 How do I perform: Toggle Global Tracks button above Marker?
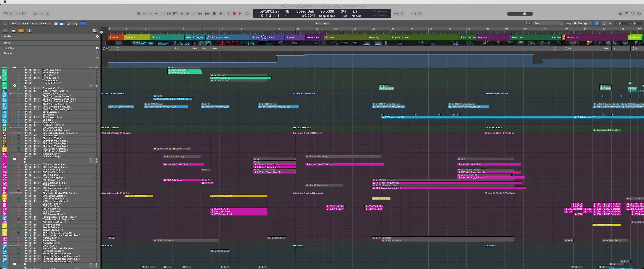point(95,30)
